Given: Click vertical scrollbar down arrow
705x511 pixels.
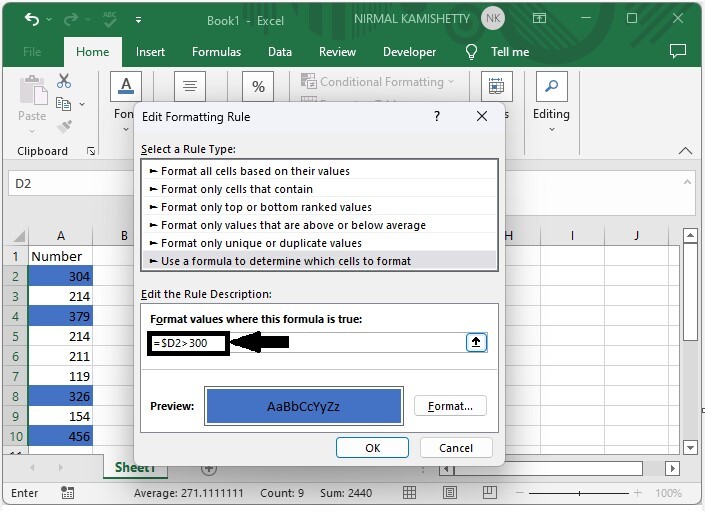Looking at the screenshot, I should (x=690, y=447).
